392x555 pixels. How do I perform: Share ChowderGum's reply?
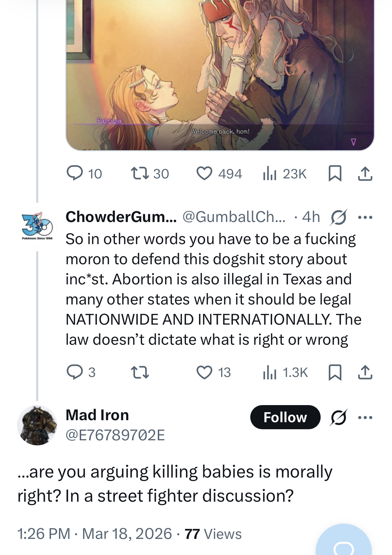365,372
